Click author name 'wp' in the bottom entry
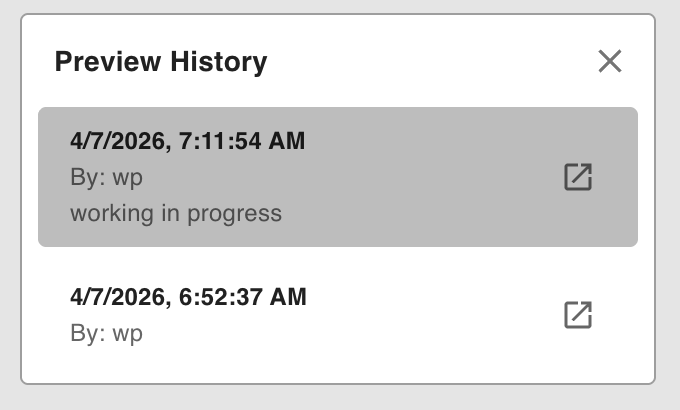Viewport: 680px width, 410px height. pyautogui.click(x=128, y=333)
